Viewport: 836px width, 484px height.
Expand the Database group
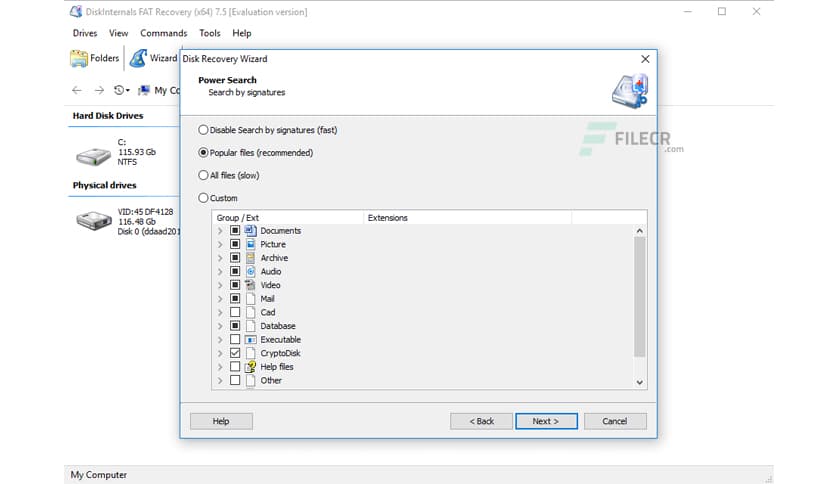coord(220,326)
